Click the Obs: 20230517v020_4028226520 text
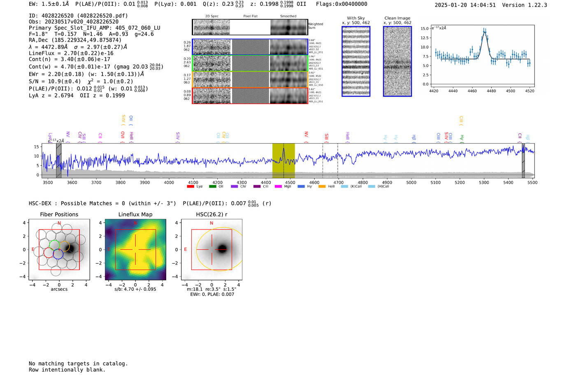 point(74,22)
